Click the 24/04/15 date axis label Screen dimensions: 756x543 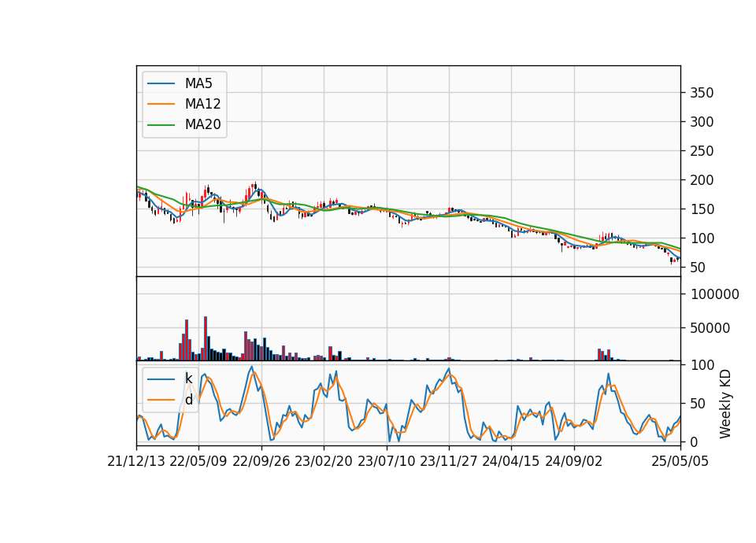510,461
